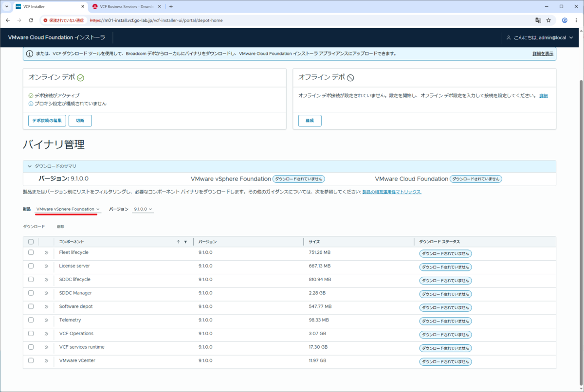
Task: Expand details of VMware vCenter row
Action: [x=46, y=361]
